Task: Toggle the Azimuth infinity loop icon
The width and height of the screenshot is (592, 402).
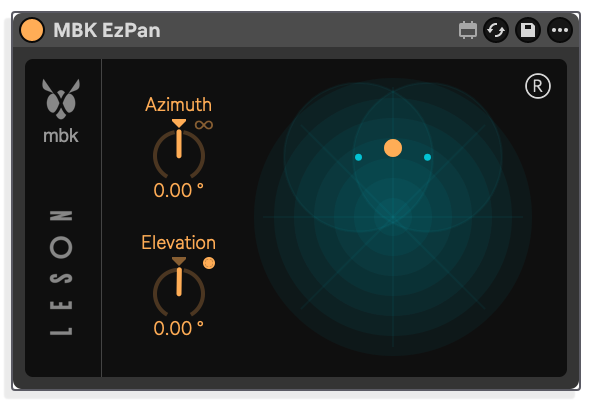Action: (204, 125)
